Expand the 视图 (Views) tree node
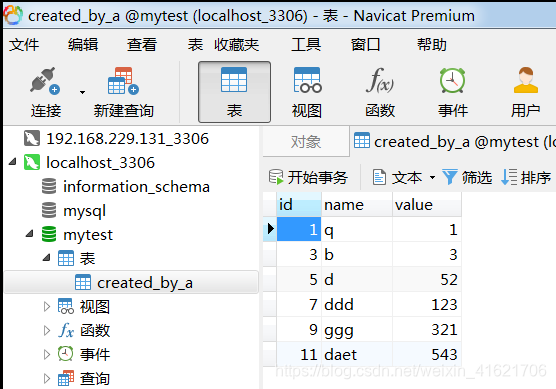This screenshot has width=556, height=389. click(47, 306)
